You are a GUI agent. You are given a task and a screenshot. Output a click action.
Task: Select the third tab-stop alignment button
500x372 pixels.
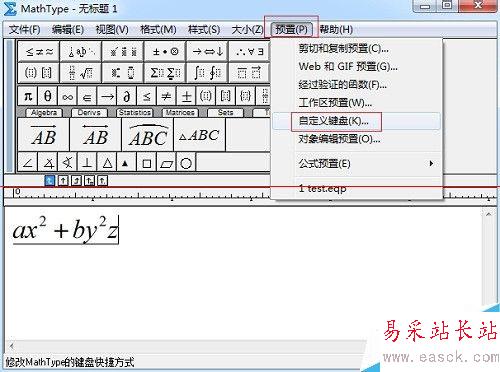point(76,181)
